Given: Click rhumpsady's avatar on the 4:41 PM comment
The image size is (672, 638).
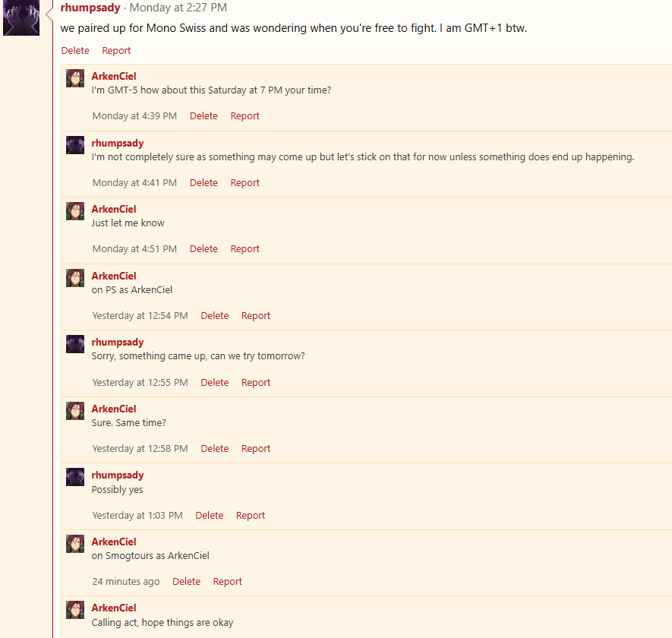Looking at the screenshot, I should [75, 145].
